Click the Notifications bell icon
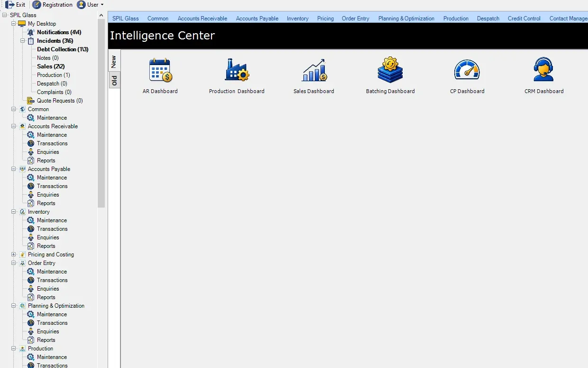Viewport: 588px width, 368px height. (31, 32)
